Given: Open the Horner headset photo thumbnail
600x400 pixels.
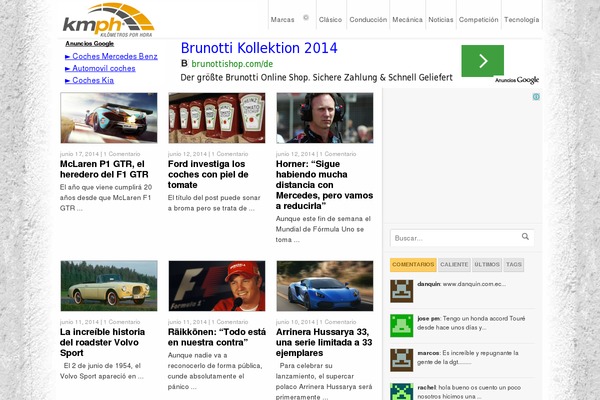Looking at the screenshot, I should [325, 118].
